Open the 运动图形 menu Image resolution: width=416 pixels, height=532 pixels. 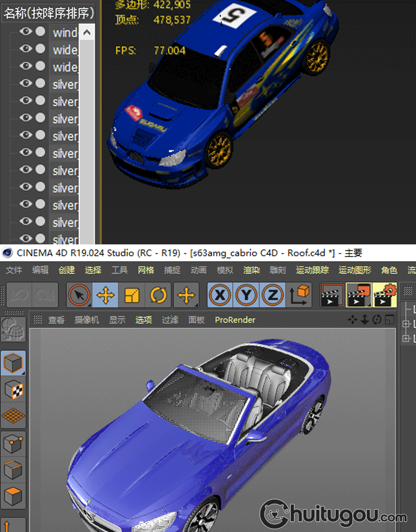pos(354,270)
